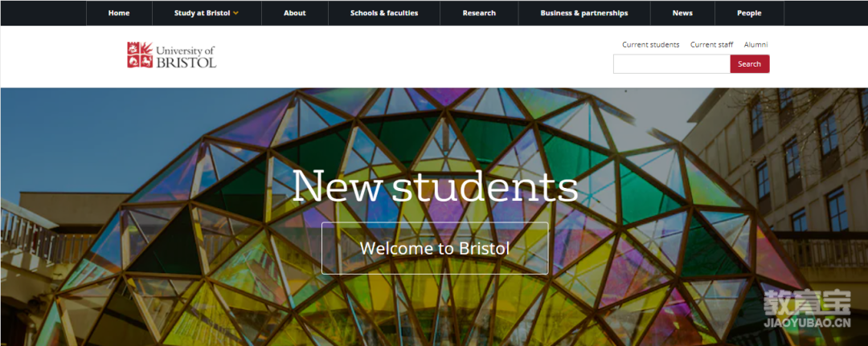The width and height of the screenshot is (868, 346).
Task: Click the crest emblem in Bristol logo
Action: (140, 55)
